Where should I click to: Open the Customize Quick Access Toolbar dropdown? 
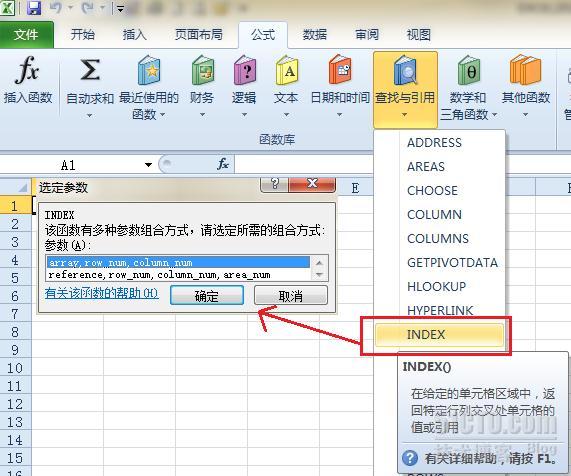pos(120,8)
